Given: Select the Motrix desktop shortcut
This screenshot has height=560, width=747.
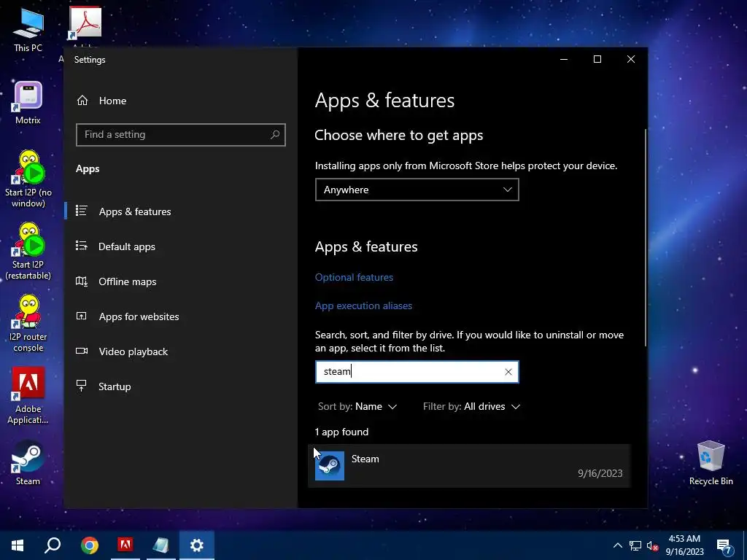Looking at the screenshot, I should pyautogui.click(x=28, y=102).
